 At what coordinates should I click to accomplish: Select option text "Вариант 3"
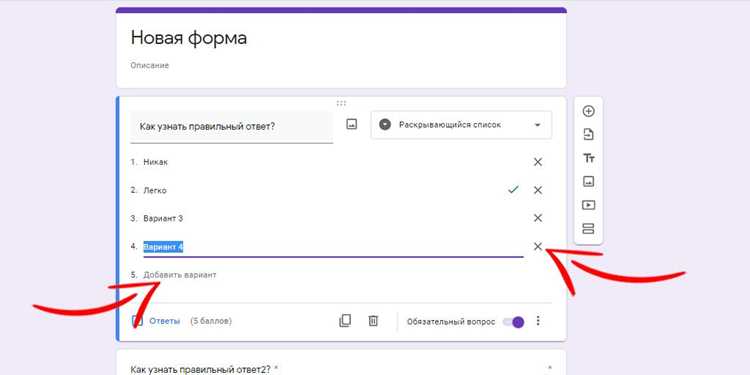[x=163, y=219]
